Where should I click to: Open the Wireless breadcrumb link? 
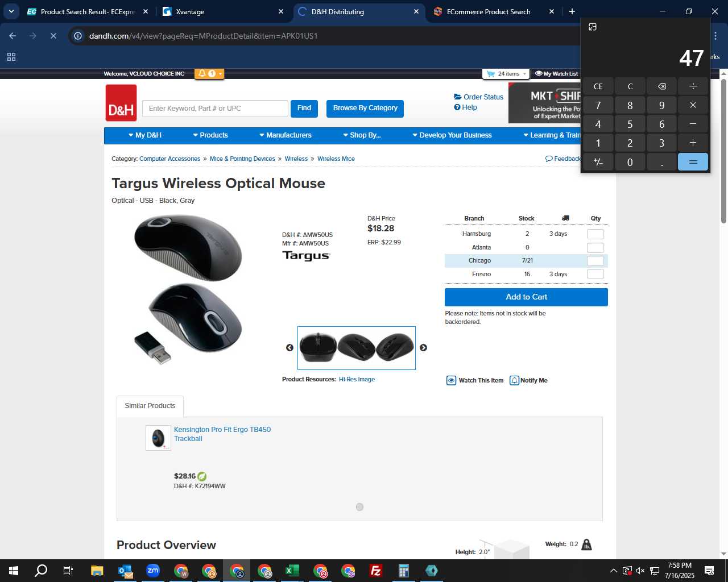296,159
